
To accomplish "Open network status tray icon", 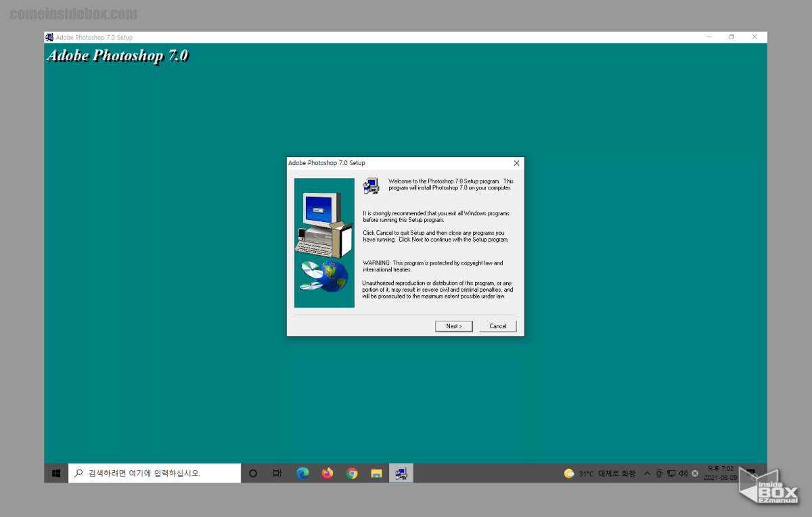I will [671, 474].
